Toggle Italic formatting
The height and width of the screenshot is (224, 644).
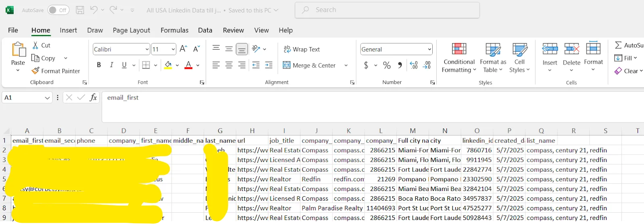111,65
